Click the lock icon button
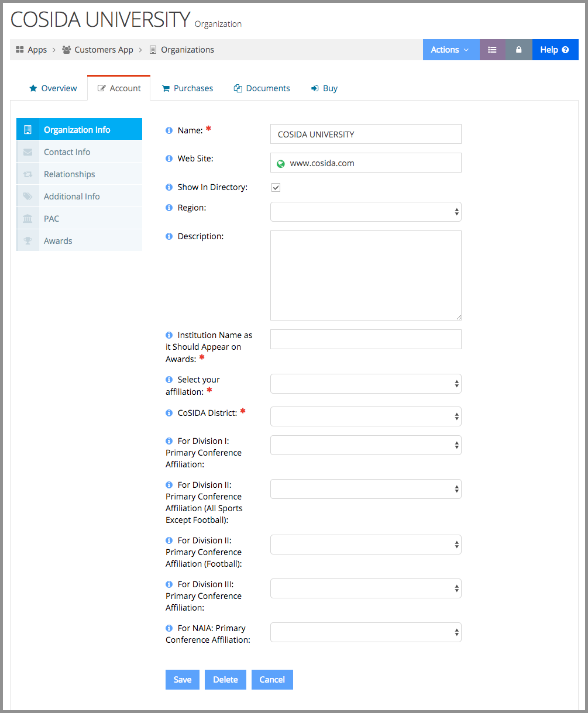The image size is (588, 713). [x=518, y=50]
